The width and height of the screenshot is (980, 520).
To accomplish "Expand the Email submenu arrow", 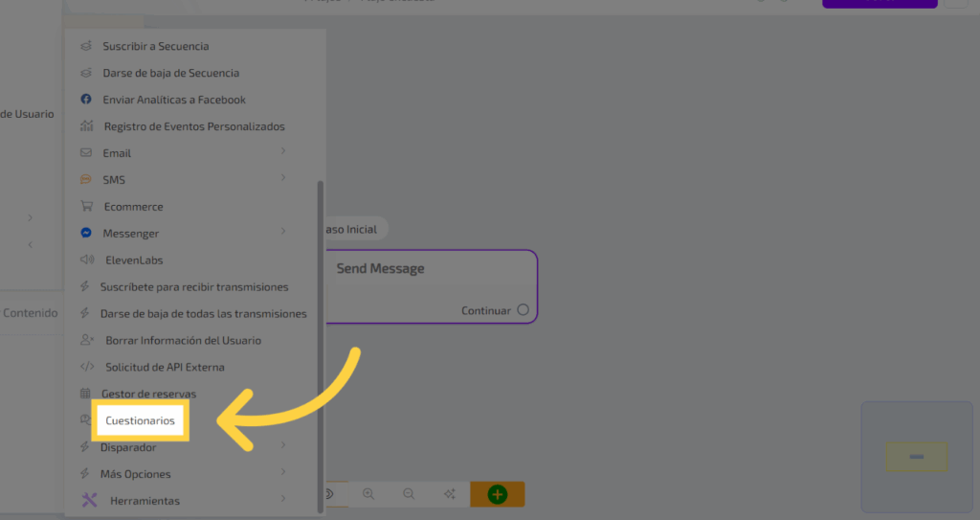I will point(283,152).
